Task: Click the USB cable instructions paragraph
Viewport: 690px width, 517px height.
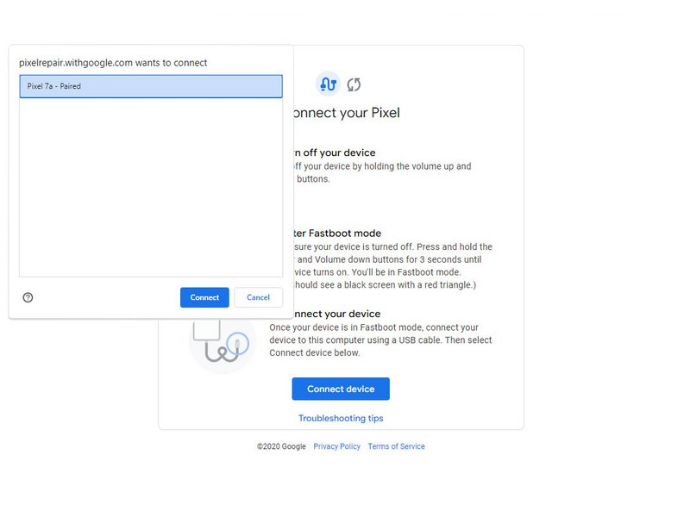Action: (380, 340)
